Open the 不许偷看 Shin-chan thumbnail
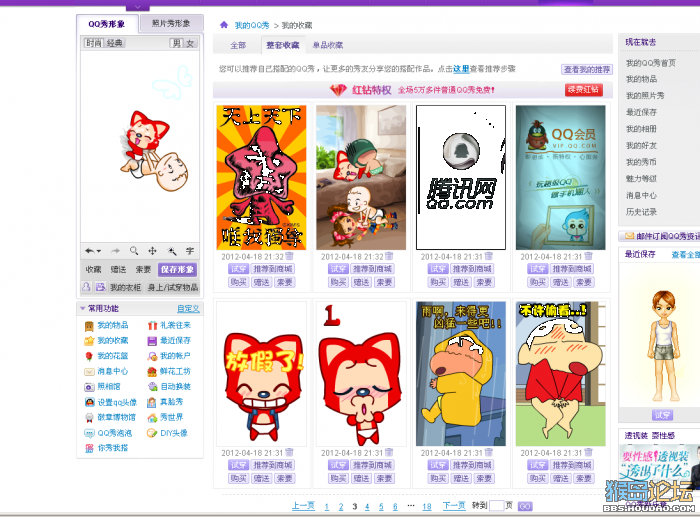This screenshot has height=517, width=700. tap(560, 374)
